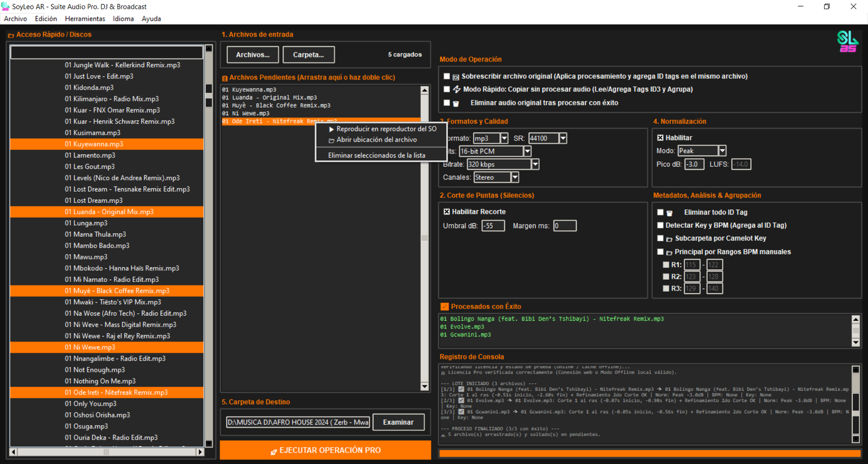Check the Eliminar todo ID Tag box

pos(660,212)
